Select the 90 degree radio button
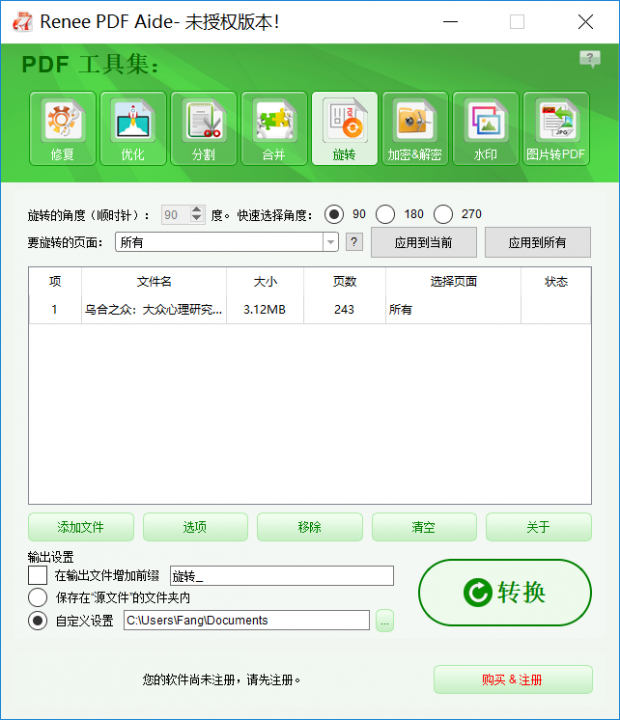Viewport: 620px width, 720px height. tap(334, 214)
